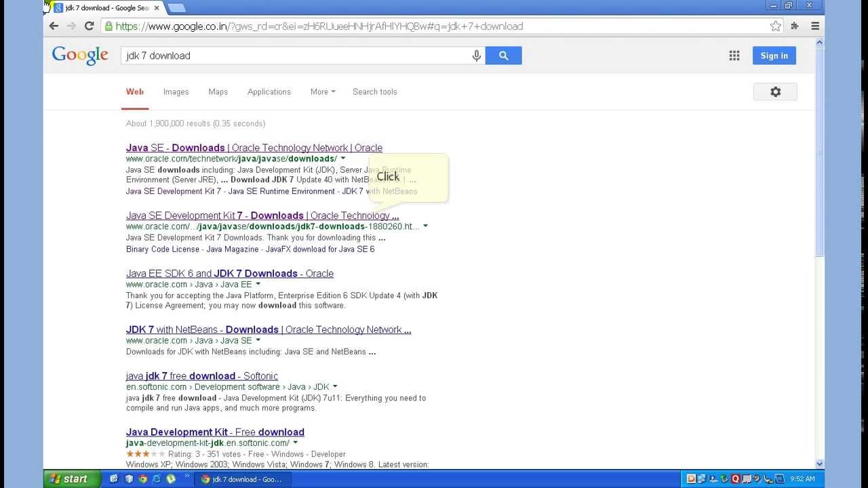Expand arrow after oracle.com › Java › Java SE
The image size is (868, 488).
coord(258,341)
